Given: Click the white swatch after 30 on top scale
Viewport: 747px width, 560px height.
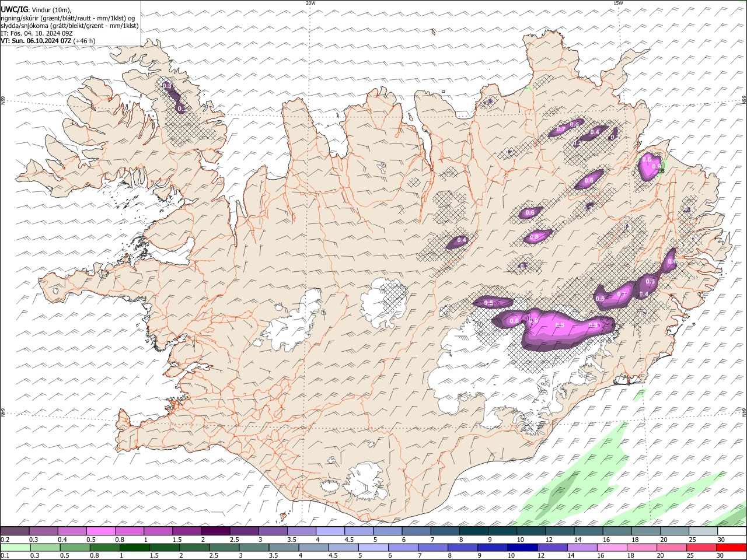Looking at the screenshot, I should point(732,531).
